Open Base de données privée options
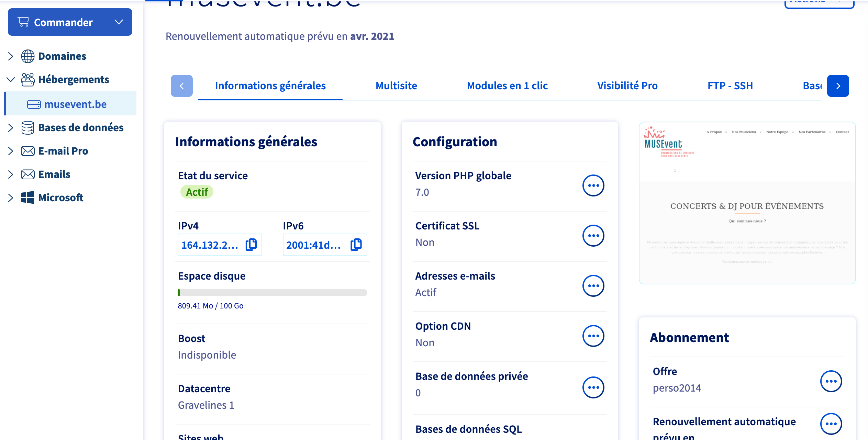 (593, 387)
